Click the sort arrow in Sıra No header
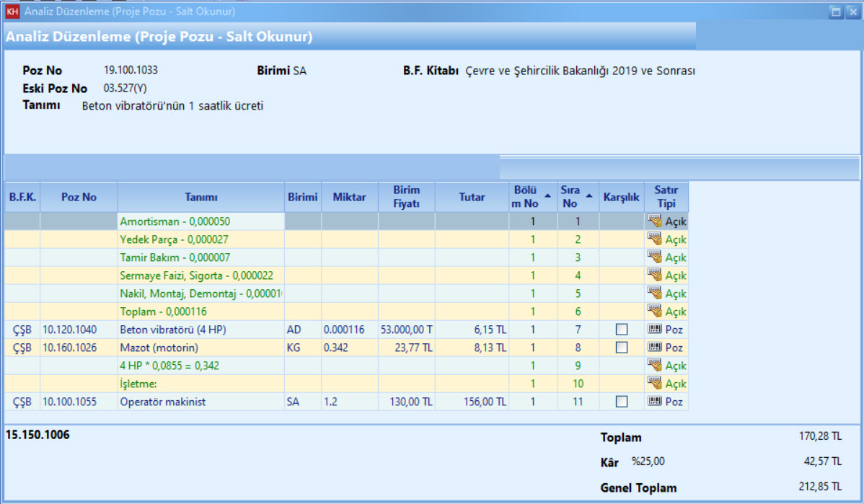 coord(590,195)
